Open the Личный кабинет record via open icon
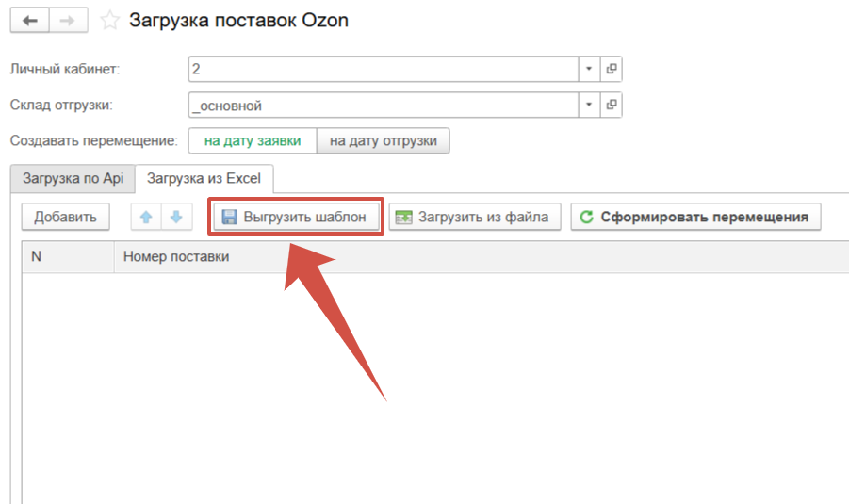 point(612,69)
